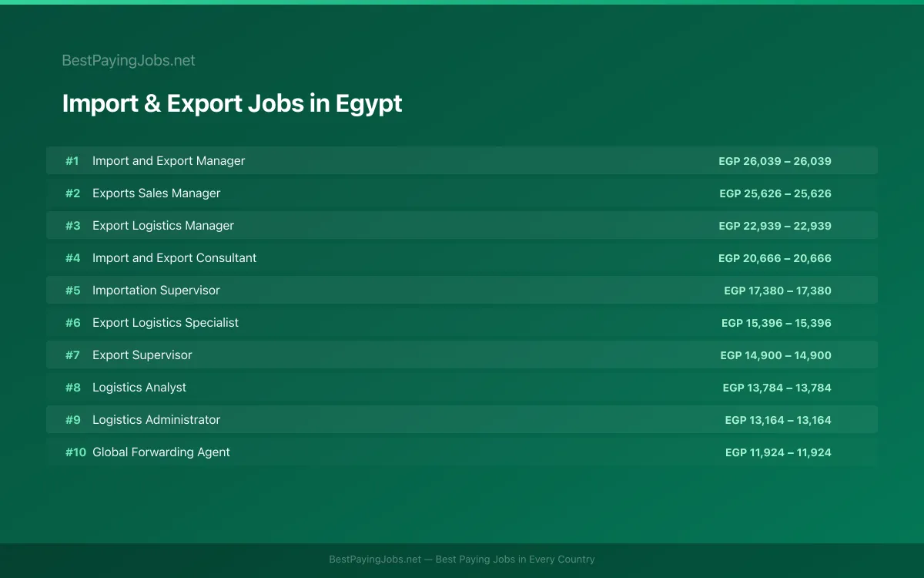Click the Import and Export Manager job title
Screen dimensions: 924x578
click(x=169, y=161)
